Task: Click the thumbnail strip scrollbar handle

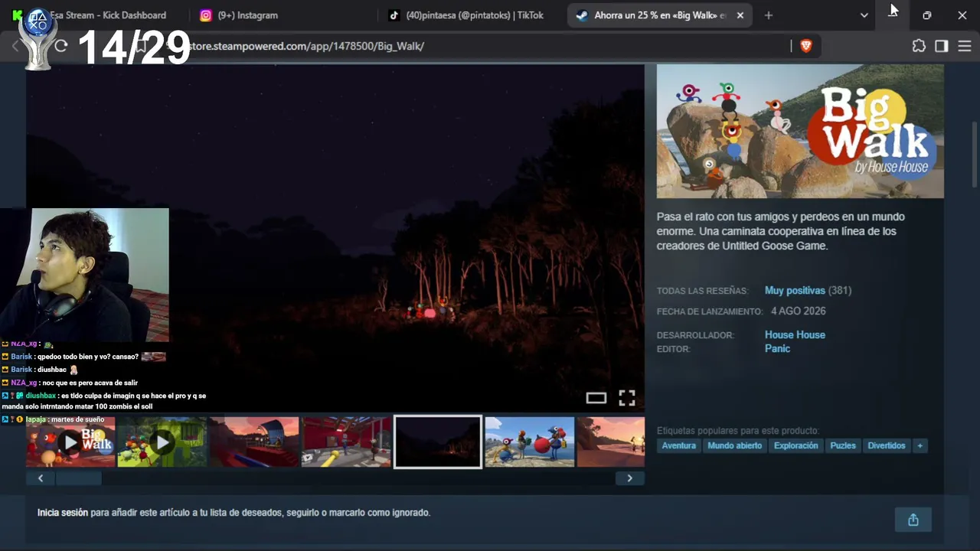Action: pyautogui.click(x=78, y=478)
